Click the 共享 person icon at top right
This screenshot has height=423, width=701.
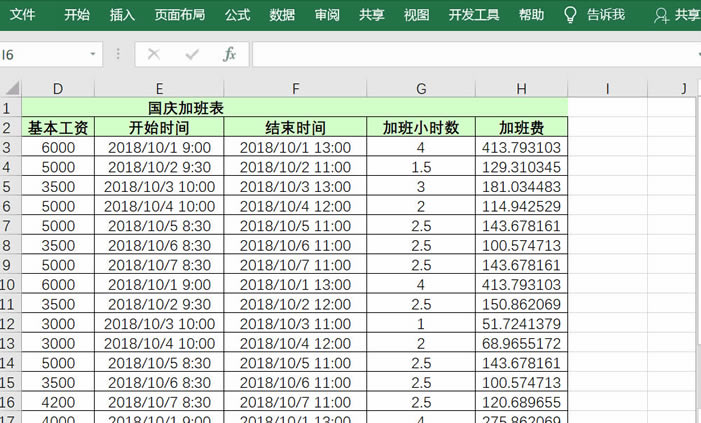coord(660,14)
